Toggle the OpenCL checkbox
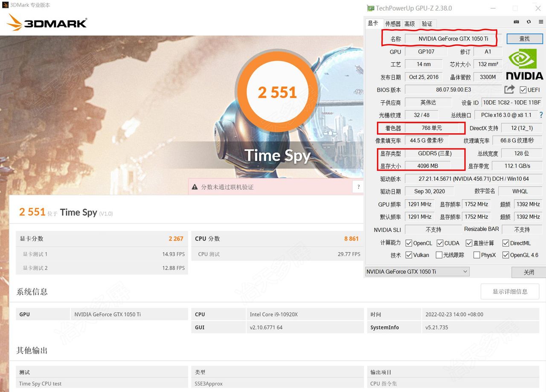 (409, 243)
